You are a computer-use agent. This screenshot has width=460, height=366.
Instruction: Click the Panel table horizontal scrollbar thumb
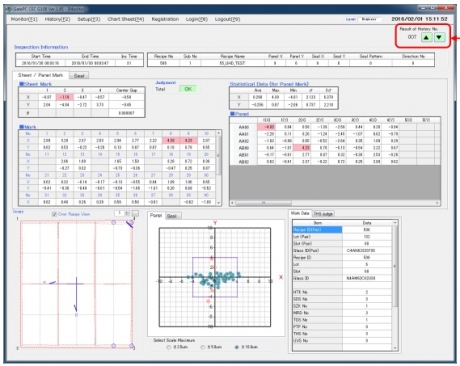pos(263,202)
